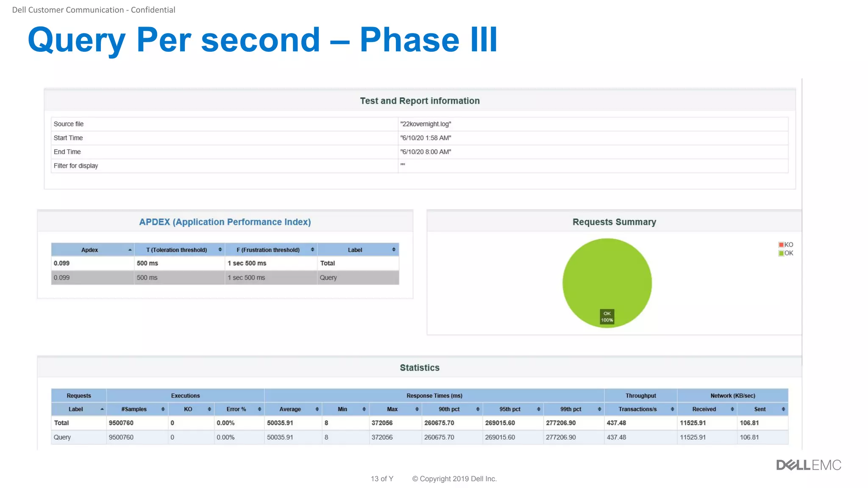Select the Total label in APDEX table
This screenshot has width=868, height=488.
pos(328,263)
